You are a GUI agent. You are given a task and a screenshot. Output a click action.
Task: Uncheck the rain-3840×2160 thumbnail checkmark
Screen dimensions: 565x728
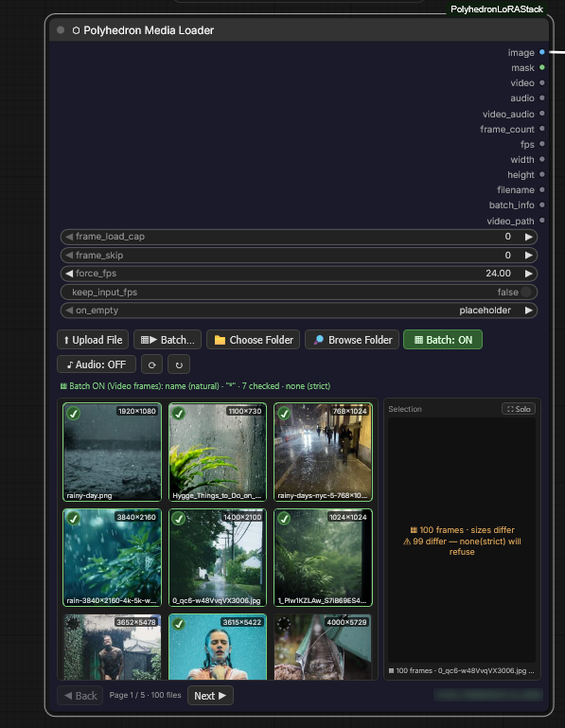click(x=74, y=519)
